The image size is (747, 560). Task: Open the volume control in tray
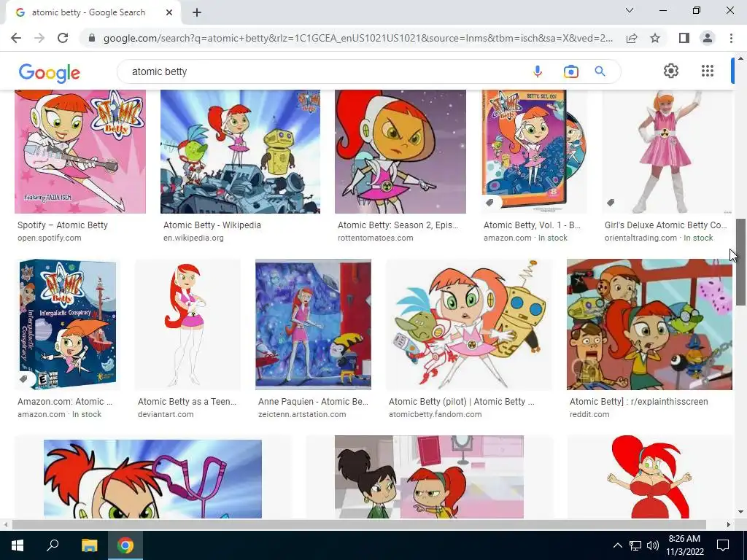[653, 545]
